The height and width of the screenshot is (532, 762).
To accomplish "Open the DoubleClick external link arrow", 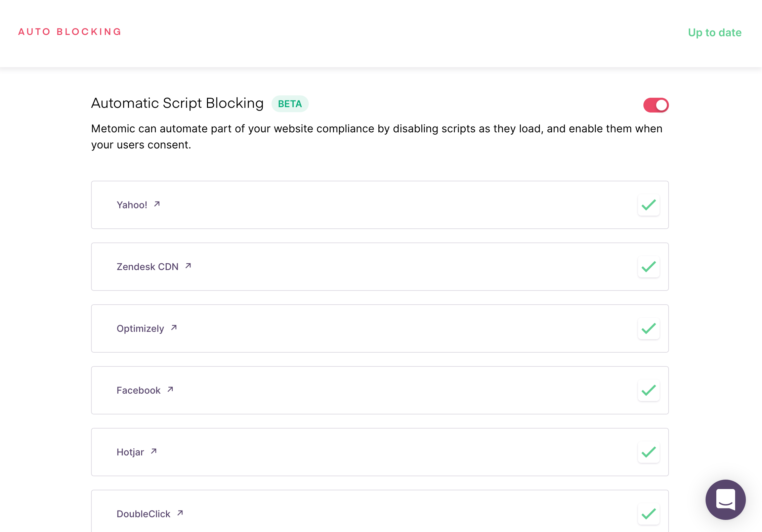I will 180,513.
